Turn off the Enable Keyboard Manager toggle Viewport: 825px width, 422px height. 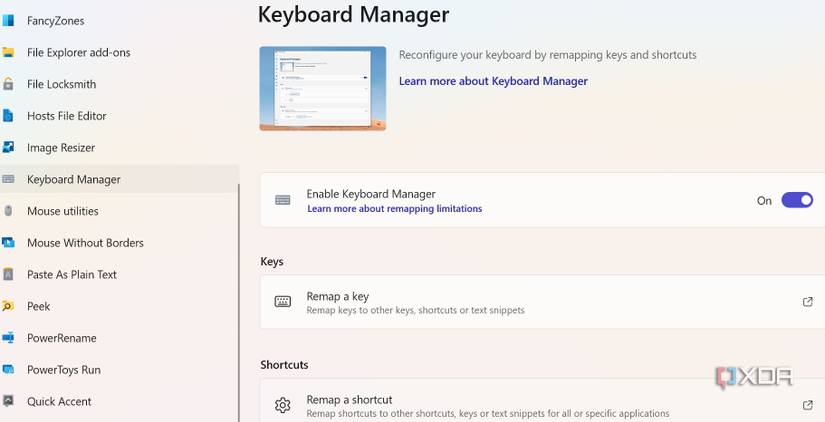coord(797,200)
